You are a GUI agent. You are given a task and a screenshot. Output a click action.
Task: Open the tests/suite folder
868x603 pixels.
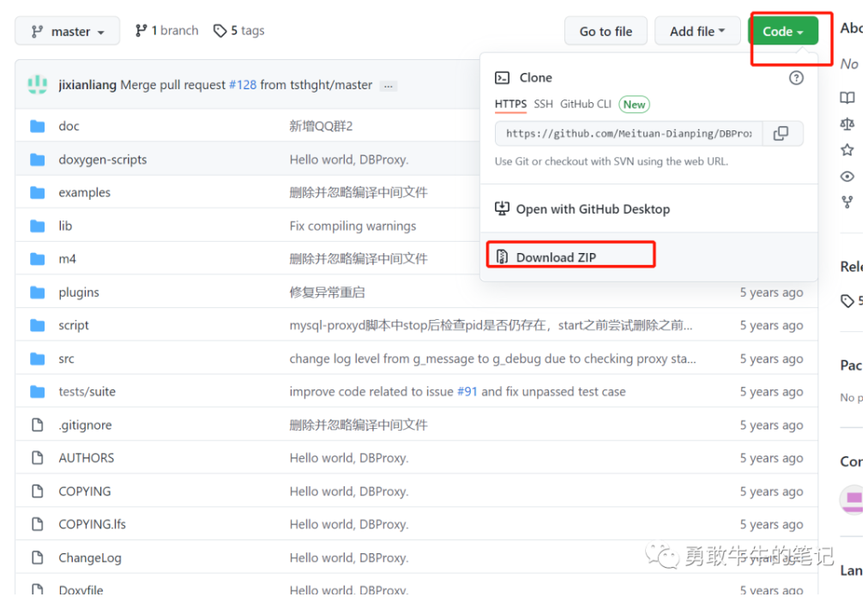(x=87, y=391)
